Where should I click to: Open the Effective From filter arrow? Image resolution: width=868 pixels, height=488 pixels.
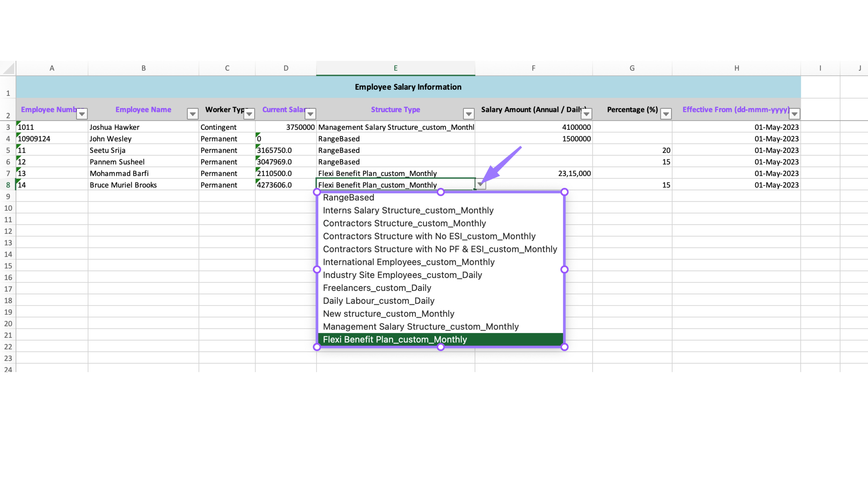pyautogui.click(x=794, y=114)
